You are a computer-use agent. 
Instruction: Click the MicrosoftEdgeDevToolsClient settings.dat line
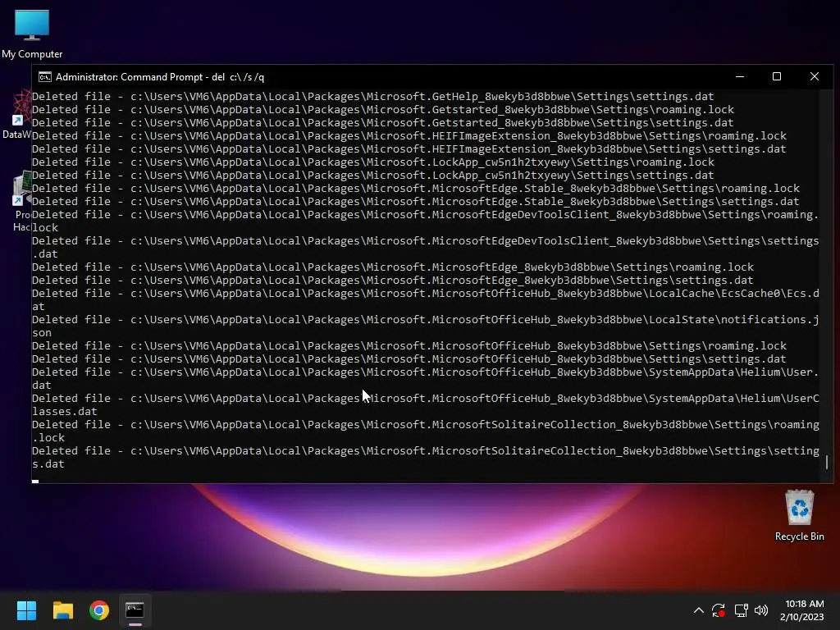click(x=426, y=247)
